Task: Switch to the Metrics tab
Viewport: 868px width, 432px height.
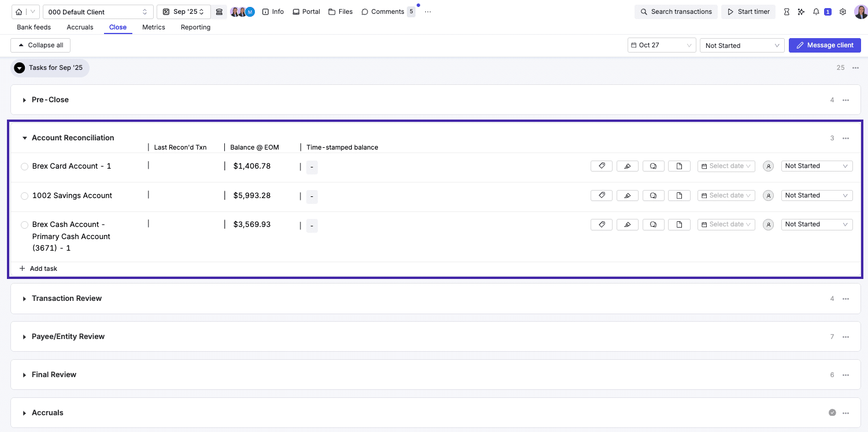Action: (153, 27)
